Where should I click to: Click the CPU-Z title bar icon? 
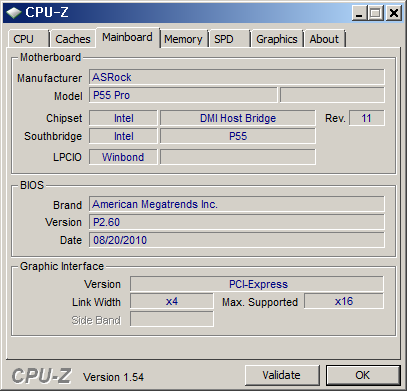pos(14,13)
